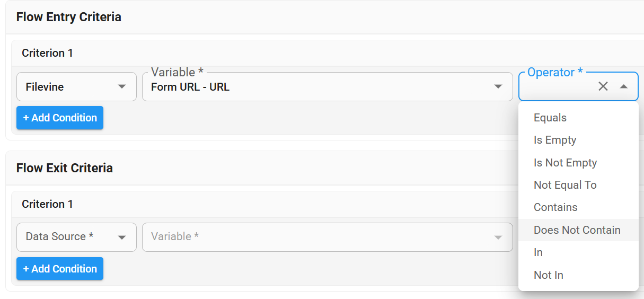
Task: Select Does Not Contain option
Action: [x=577, y=230]
